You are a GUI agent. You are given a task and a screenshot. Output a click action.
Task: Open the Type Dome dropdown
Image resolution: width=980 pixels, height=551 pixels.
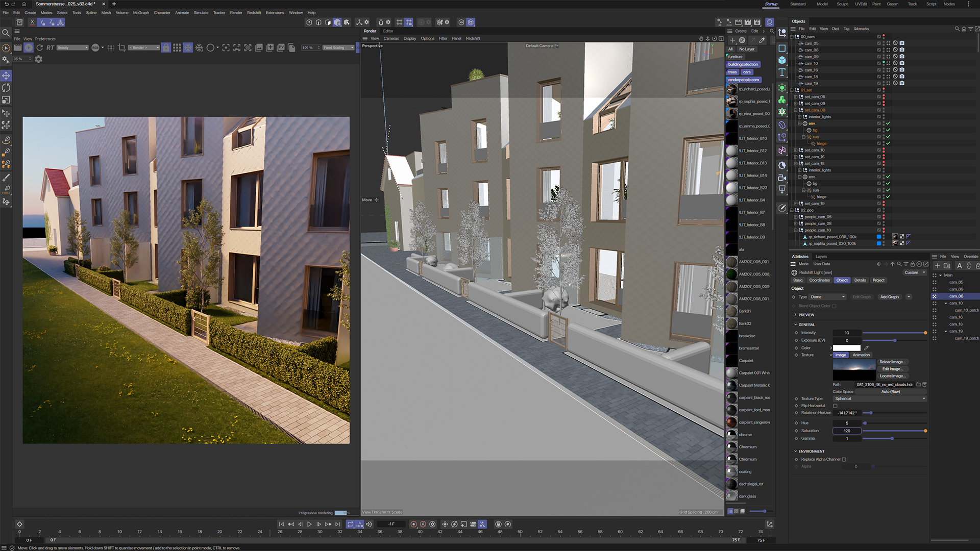click(827, 297)
